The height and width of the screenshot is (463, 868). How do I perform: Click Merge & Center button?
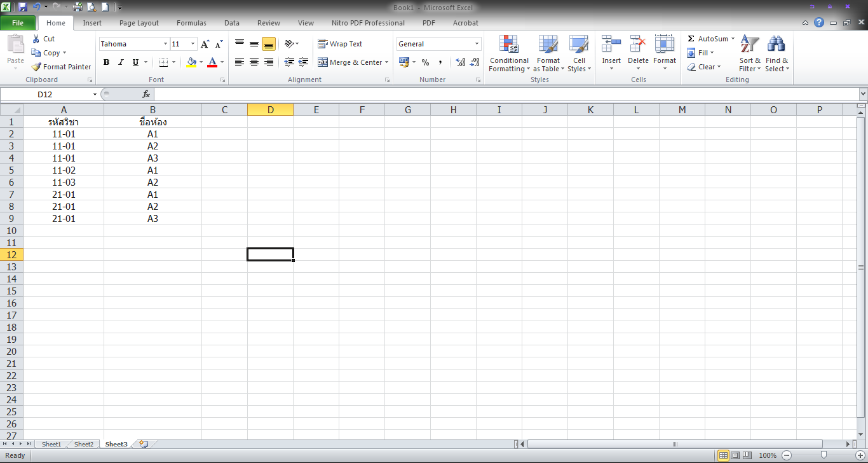(350, 62)
